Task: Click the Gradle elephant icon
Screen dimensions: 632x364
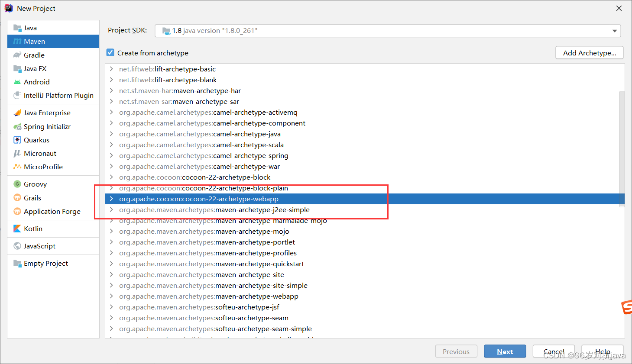Action: 17,55
